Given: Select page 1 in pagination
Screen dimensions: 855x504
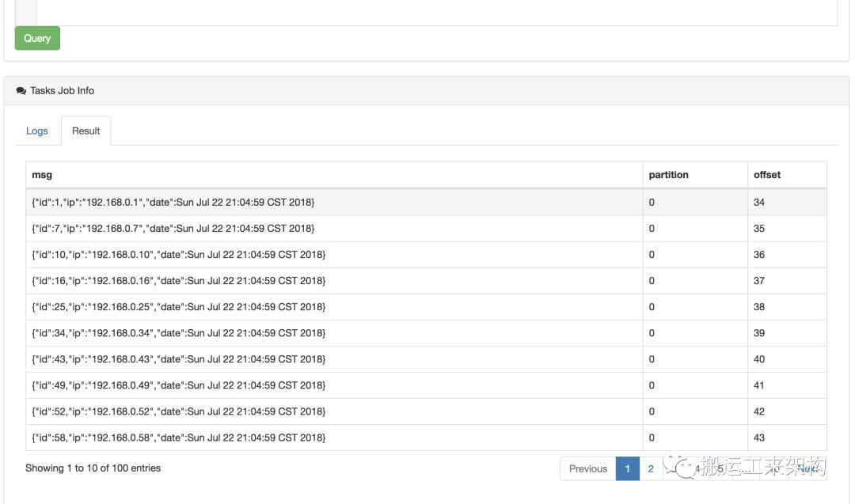Looking at the screenshot, I should (627, 468).
